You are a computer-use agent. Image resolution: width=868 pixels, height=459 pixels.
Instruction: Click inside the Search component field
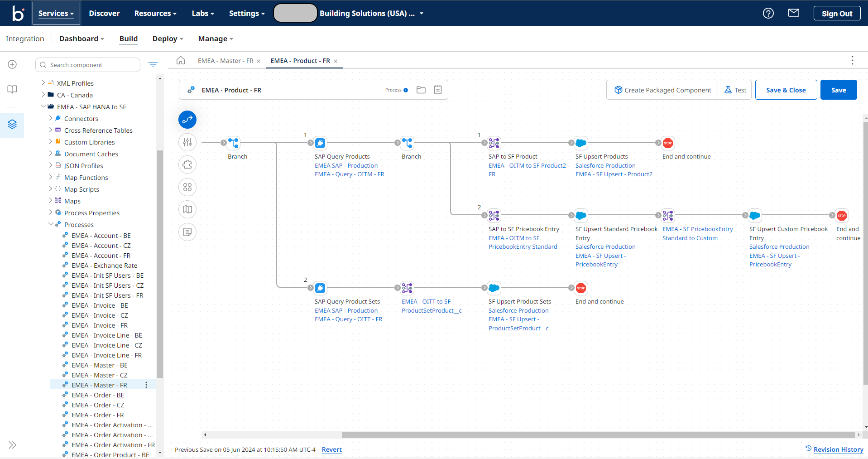87,65
